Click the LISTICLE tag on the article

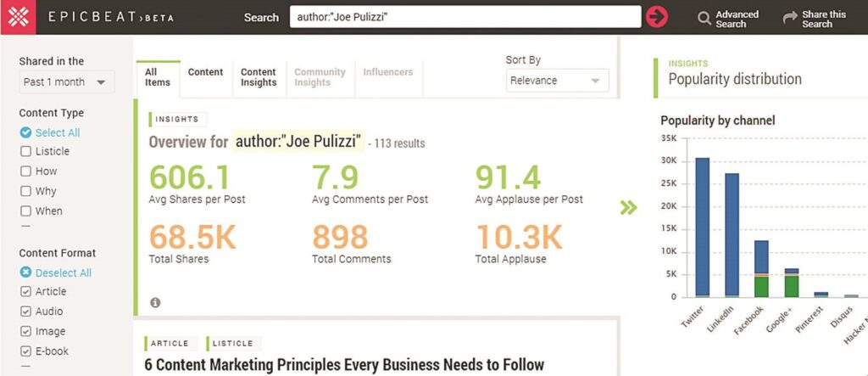[232, 343]
